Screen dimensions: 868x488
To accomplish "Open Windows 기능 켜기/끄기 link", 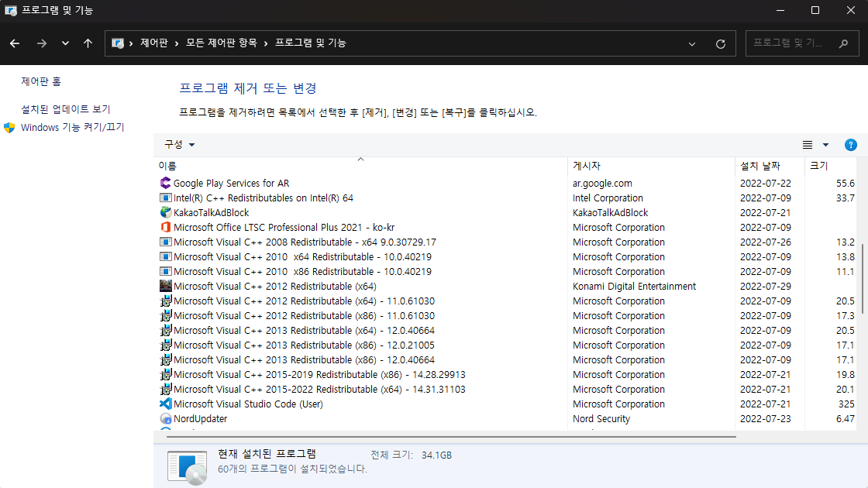I will (73, 127).
